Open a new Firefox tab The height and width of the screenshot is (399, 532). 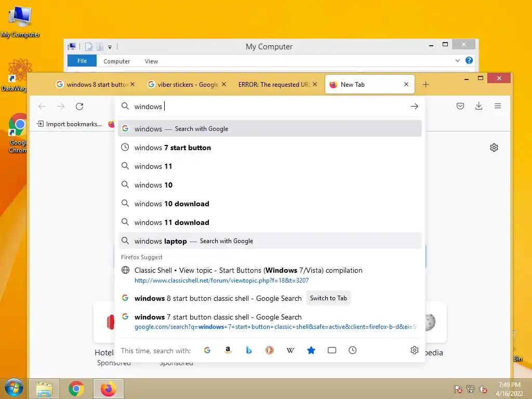(x=426, y=85)
